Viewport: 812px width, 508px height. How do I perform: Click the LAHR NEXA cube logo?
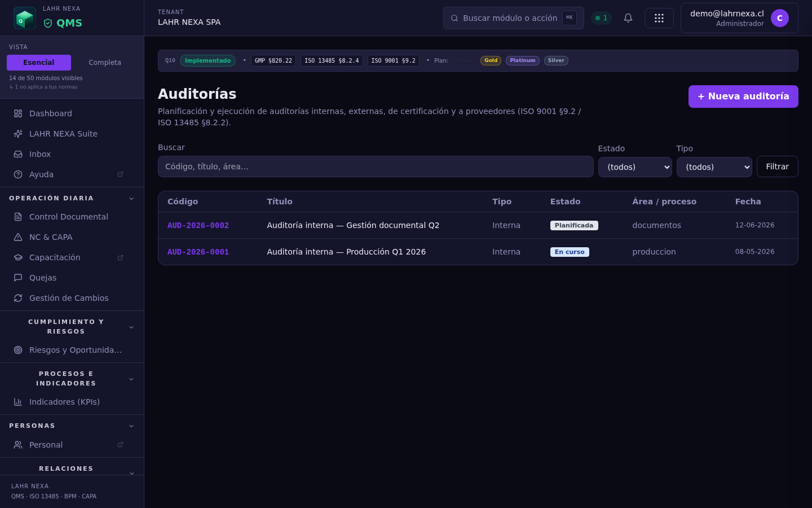click(25, 18)
